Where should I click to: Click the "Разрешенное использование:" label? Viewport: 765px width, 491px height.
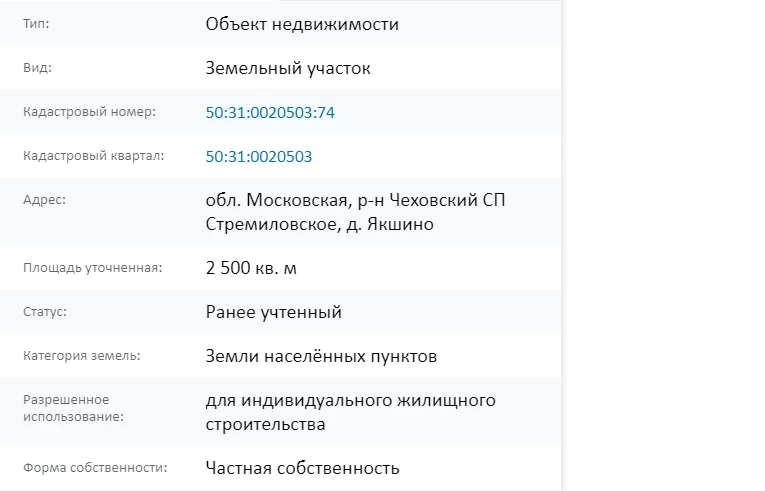point(73,408)
